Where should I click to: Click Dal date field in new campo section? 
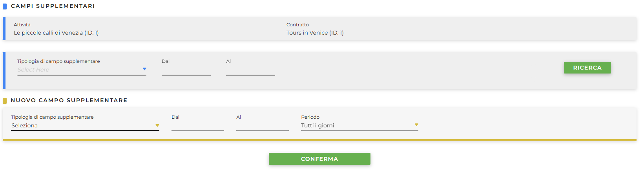197,126
